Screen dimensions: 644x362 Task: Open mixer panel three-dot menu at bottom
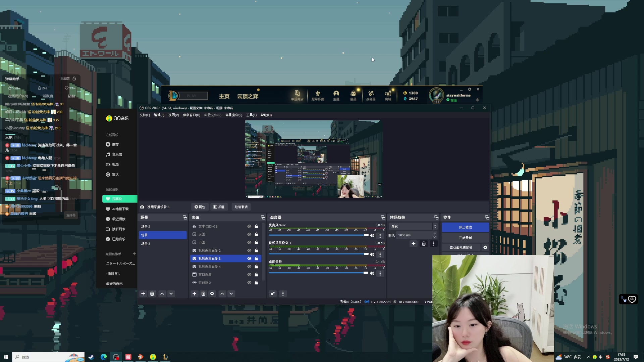click(x=283, y=294)
